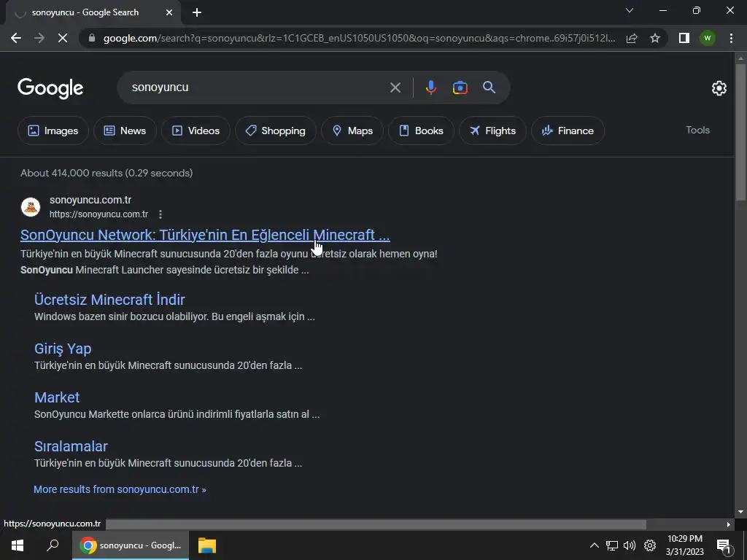
Task: Open the network status tray icon
Action: click(612, 545)
